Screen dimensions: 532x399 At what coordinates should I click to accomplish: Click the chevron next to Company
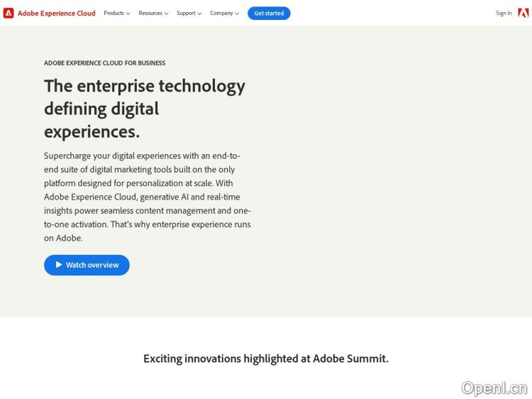click(x=237, y=13)
